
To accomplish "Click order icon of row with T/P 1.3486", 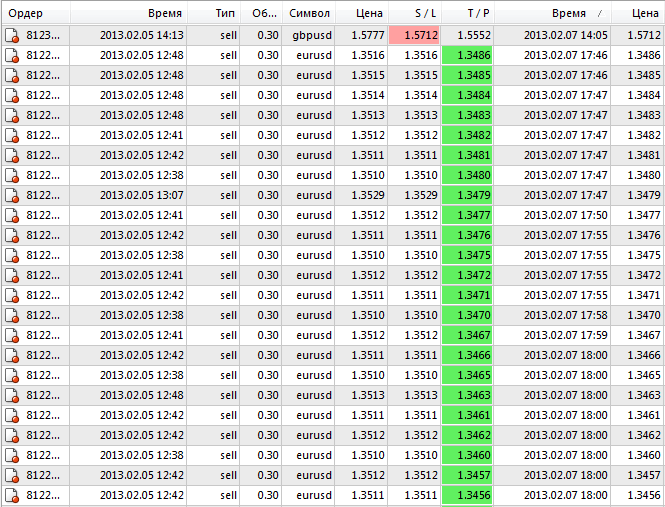I will (12, 56).
